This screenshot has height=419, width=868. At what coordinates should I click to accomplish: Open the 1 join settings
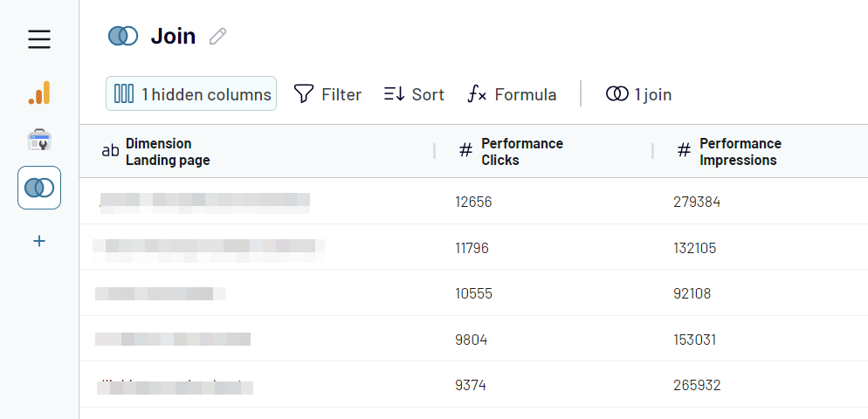[639, 94]
